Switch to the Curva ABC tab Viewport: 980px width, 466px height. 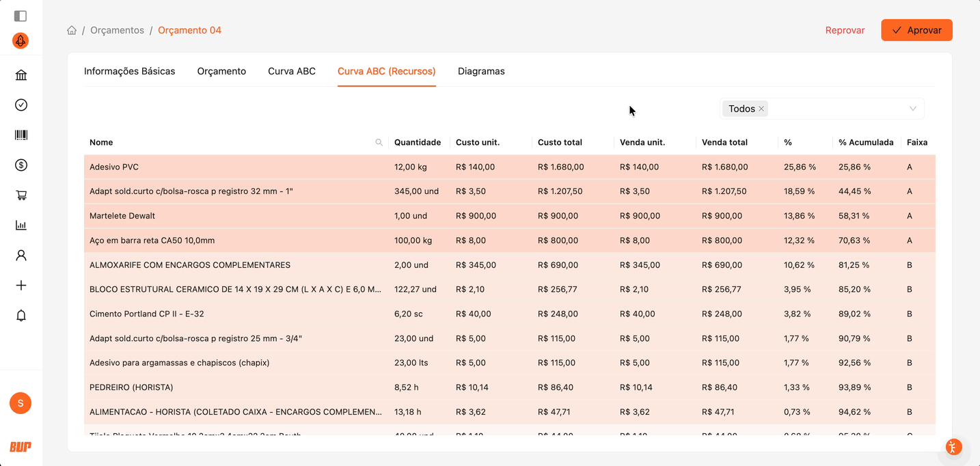click(x=292, y=71)
